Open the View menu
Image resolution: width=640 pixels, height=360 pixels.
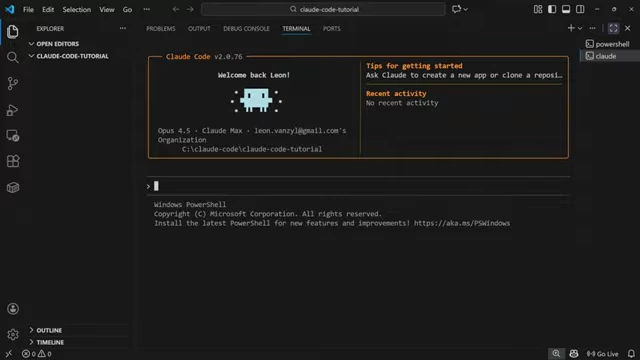tap(107, 9)
